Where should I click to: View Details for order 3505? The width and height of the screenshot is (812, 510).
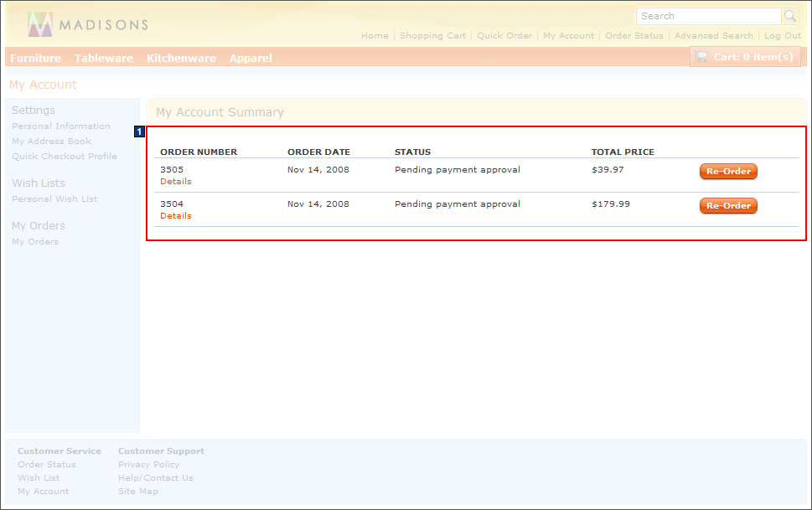pyautogui.click(x=176, y=182)
